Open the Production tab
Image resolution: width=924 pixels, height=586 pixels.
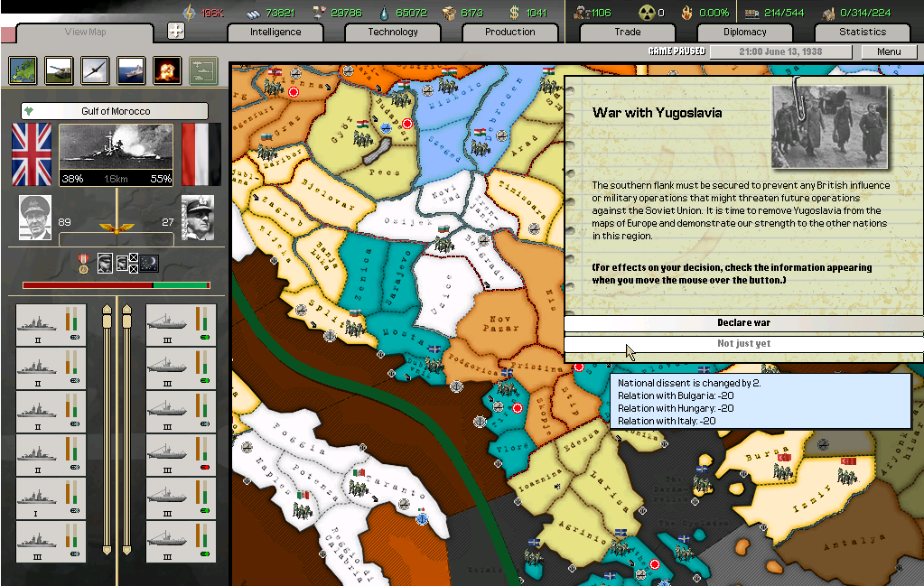coord(509,33)
